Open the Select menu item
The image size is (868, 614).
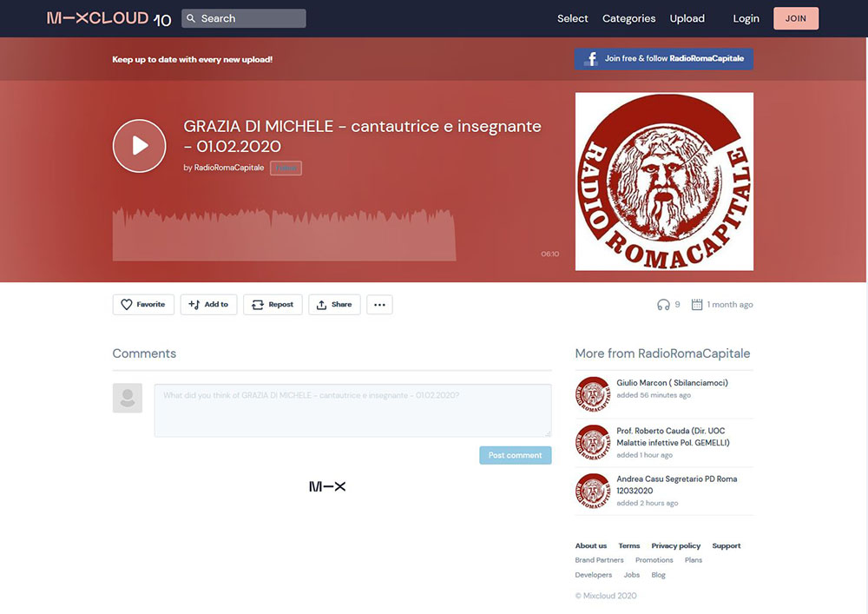click(572, 18)
